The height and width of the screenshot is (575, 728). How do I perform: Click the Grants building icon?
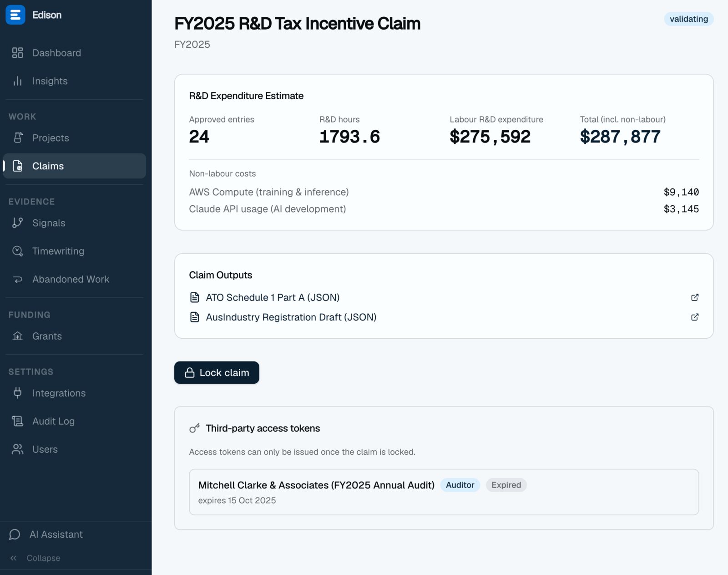tap(17, 336)
